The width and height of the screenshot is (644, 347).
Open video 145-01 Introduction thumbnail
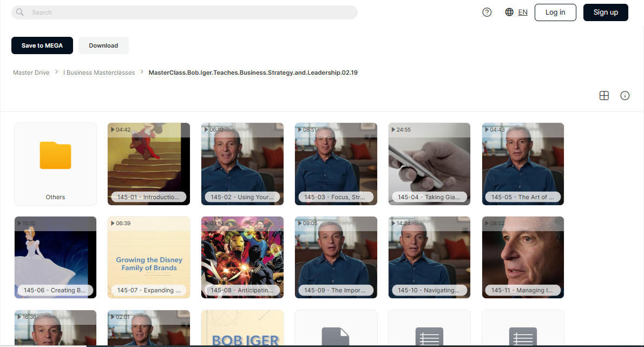(149, 164)
